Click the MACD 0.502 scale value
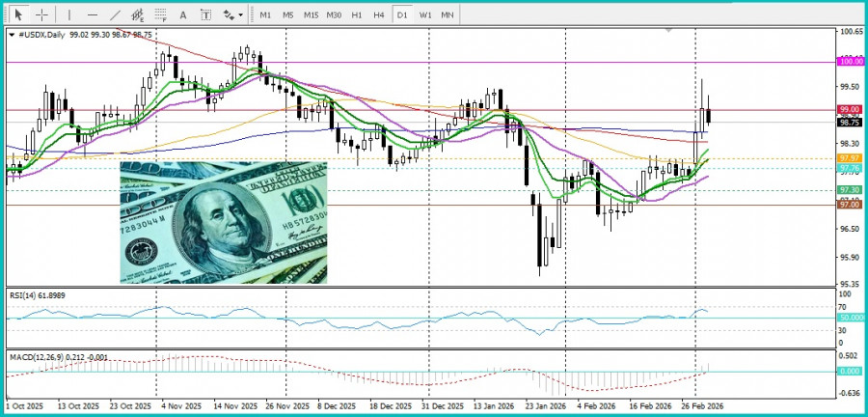The image size is (868, 417). click(x=849, y=355)
